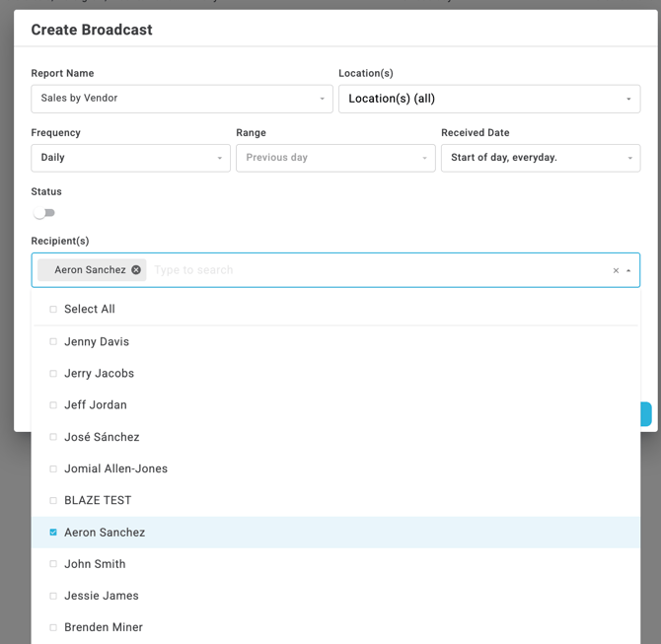Screen dimensions: 661x644
Task: Choose BLAZE TEST from the recipient options
Action: tap(98, 500)
